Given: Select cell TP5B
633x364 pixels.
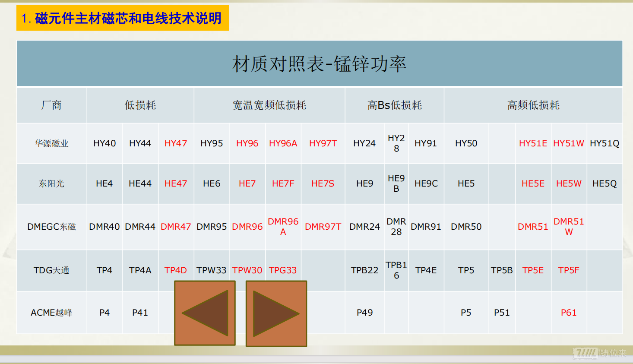Looking at the screenshot, I should [502, 270].
